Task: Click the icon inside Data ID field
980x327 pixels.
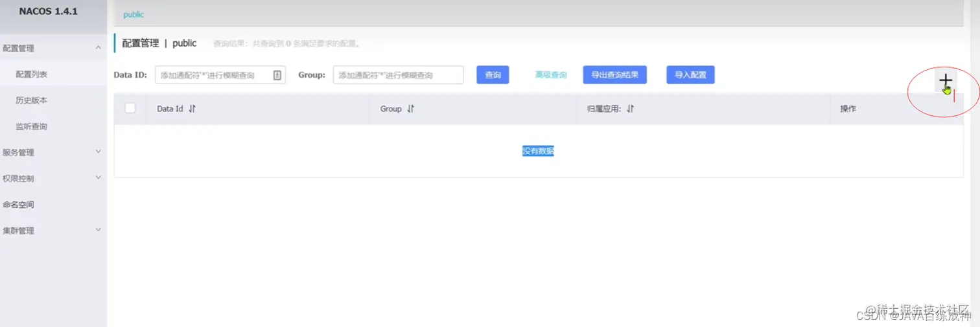Action: tap(277, 75)
